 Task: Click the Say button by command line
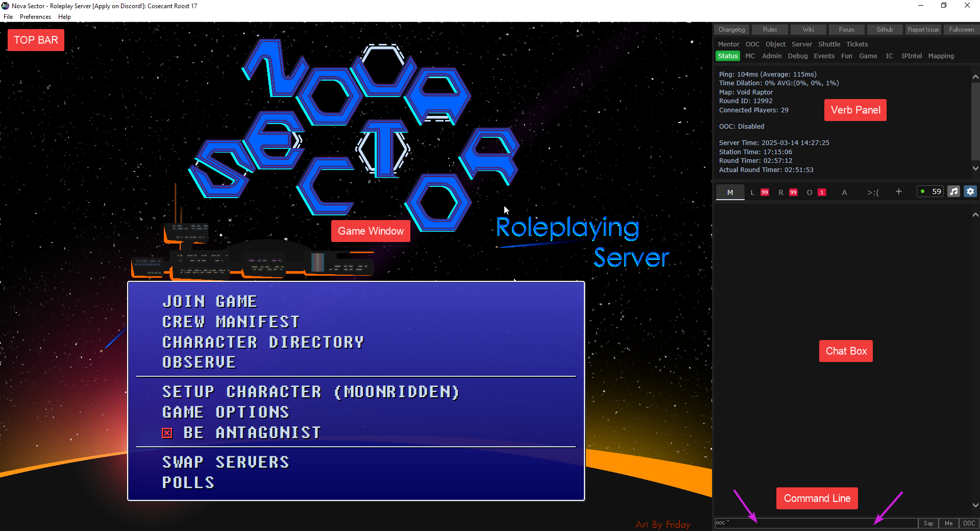[928, 523]
